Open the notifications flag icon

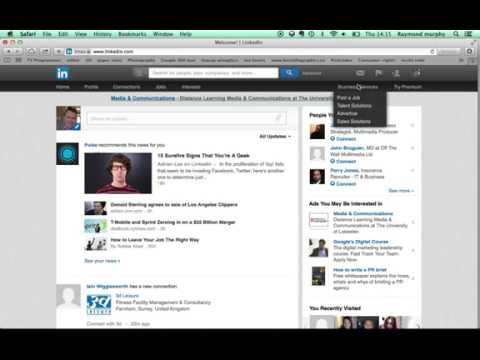[x=379, y=73]
